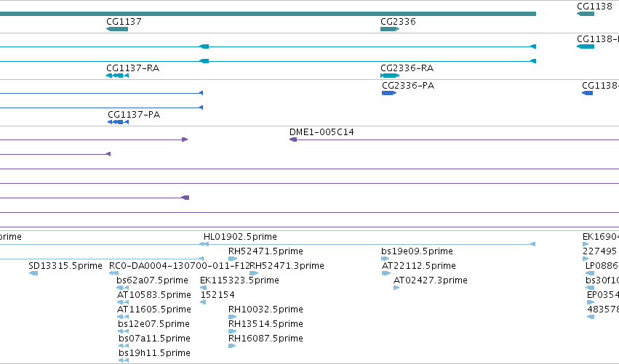
Task: Select the SD13315.5prime label
Action: [65, 266]
